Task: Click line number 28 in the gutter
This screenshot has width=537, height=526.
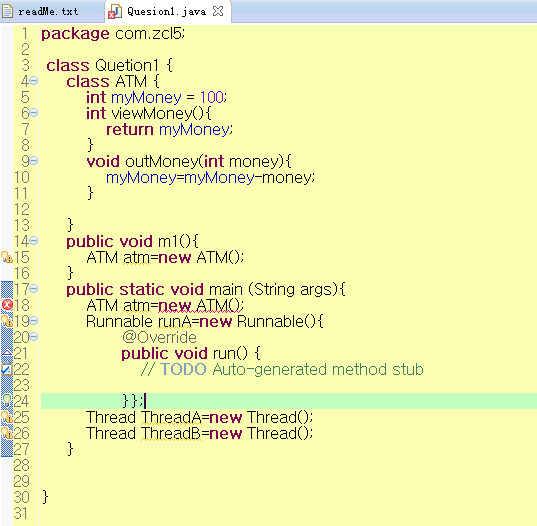Action: (x=21, y=465)
